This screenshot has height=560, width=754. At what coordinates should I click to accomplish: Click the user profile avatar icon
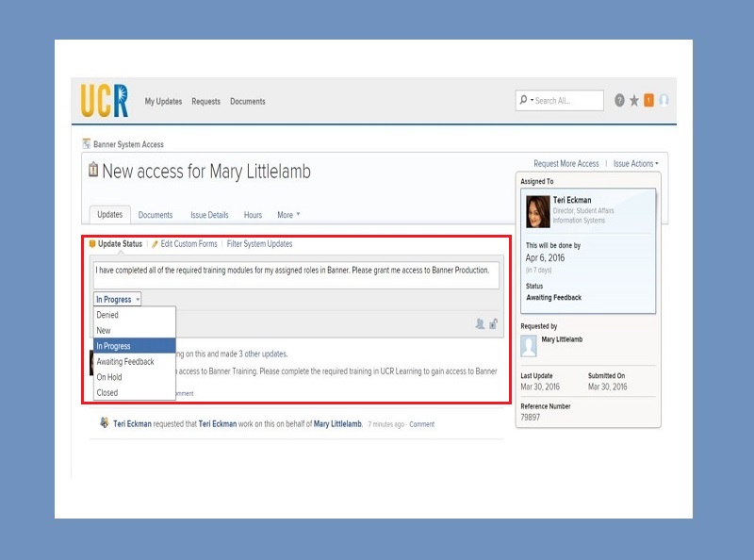(664, 101)
